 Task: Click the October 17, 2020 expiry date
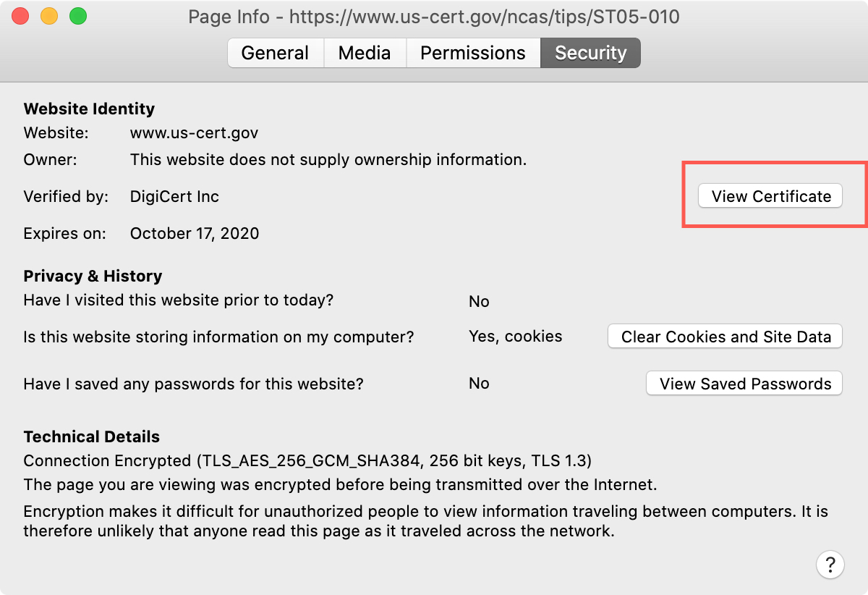195,234
